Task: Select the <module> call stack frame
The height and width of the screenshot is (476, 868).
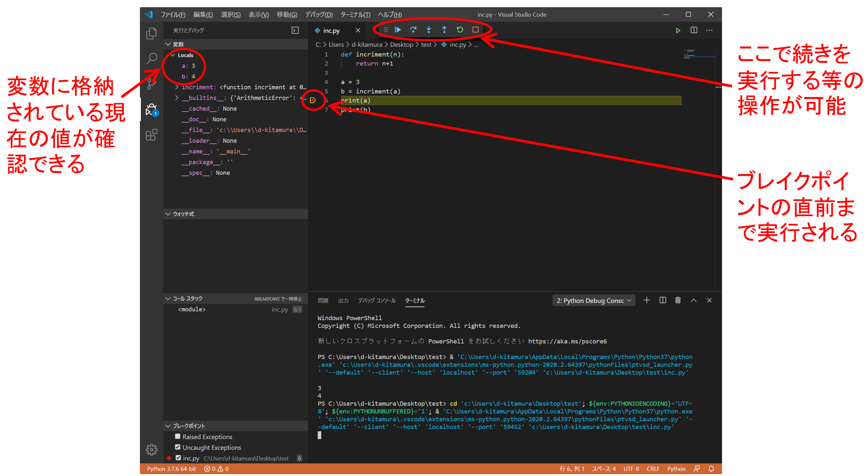Action: point(236,310)
